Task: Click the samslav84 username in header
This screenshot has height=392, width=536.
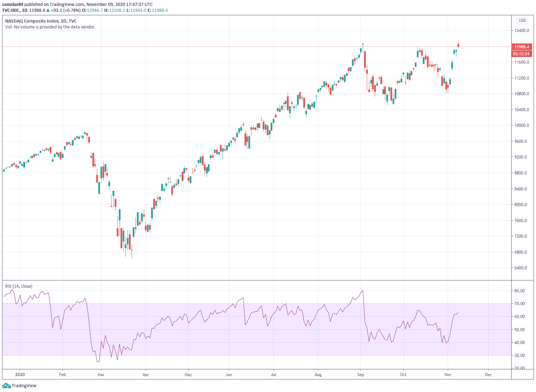Action: [x=13, y=5]
